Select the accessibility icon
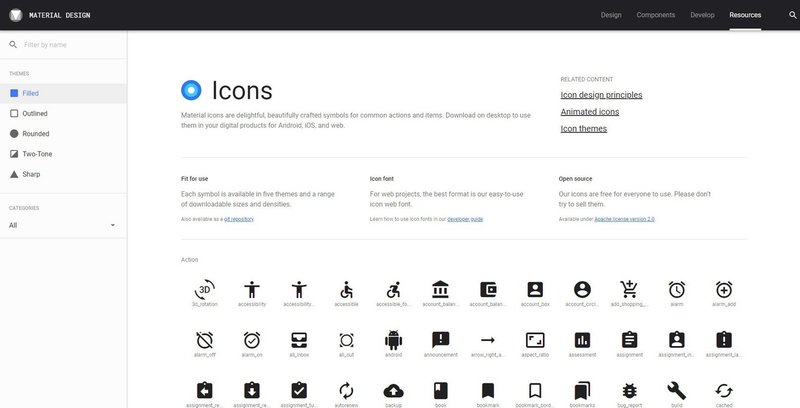800x408 pixels. 252,290
